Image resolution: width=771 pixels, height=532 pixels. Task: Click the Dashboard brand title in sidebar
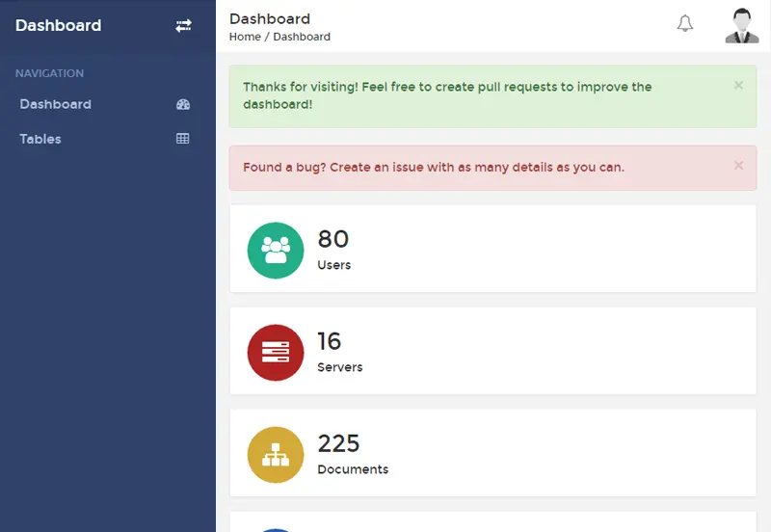click(58, 26)
